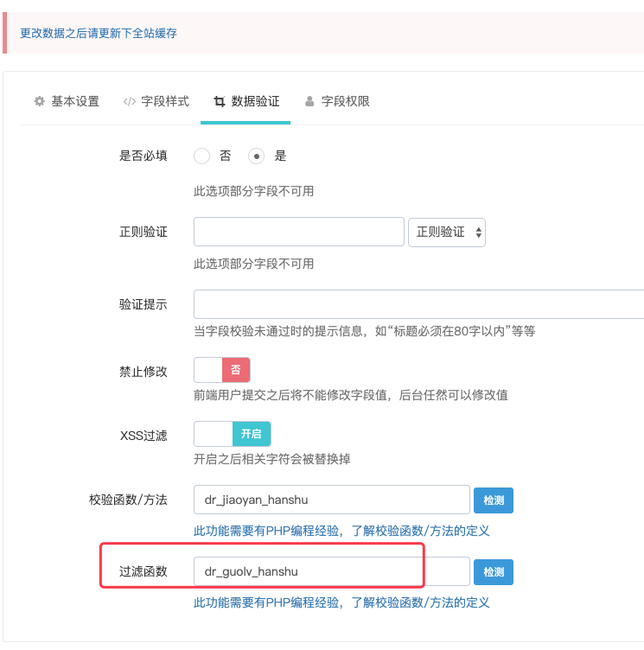Click the 过滤函数 input dr_guolv_hanshu
The height and width of the screenshot is (650, 644).
[331, 571]
